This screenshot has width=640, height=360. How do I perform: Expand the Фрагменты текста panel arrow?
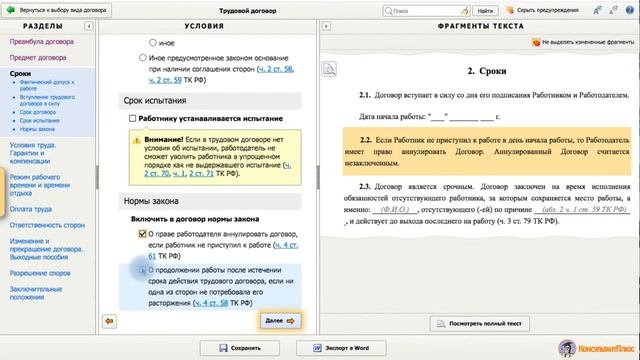pos(326,26)
